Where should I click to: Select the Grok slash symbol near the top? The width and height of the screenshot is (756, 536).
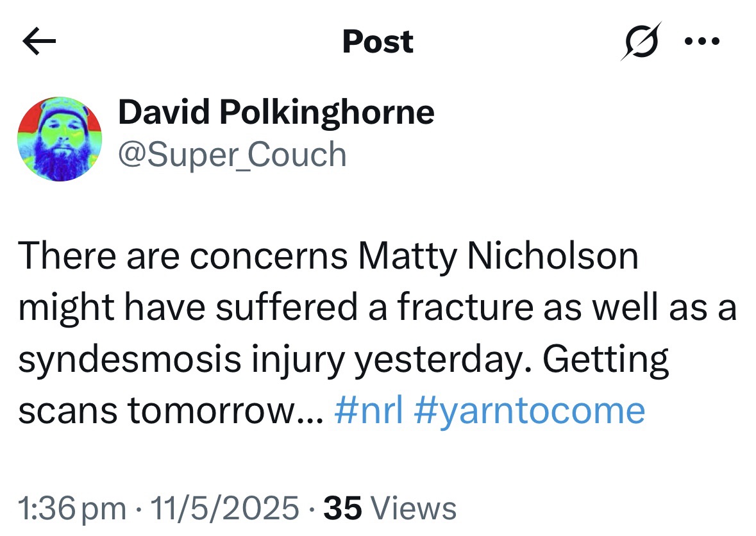(643, 40)
